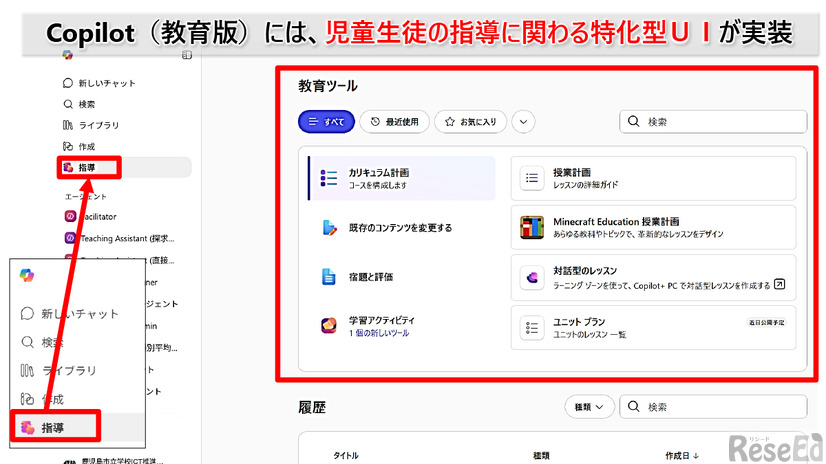Viewport: 826px width, 464px height.
Task: Open the 授業計画 tool card
Action: pyautogui.click(x=653, y=178)
